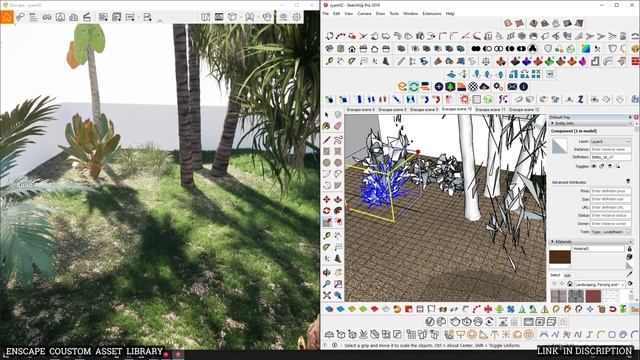Image resolution: width=640 pixels, height=360 pixels.
Task: Click the house view icon in views toolbar
Action: (352, 49)
